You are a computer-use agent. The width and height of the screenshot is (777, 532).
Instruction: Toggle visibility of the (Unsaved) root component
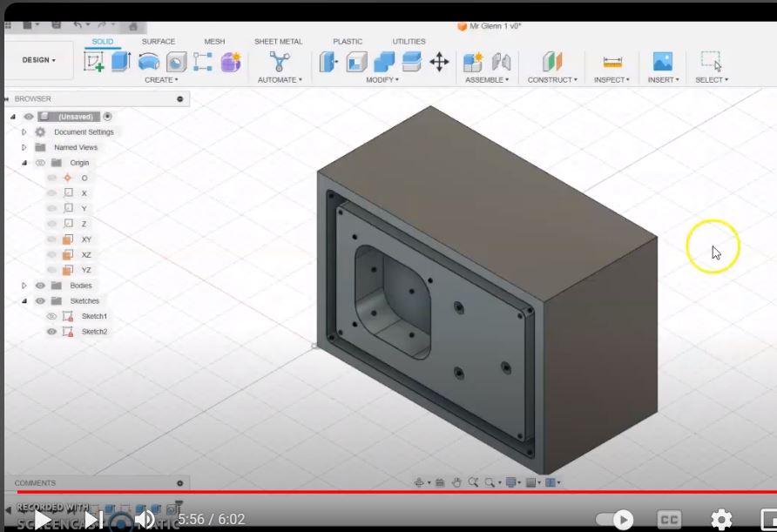pyautogui.click(x=29, y=117)
